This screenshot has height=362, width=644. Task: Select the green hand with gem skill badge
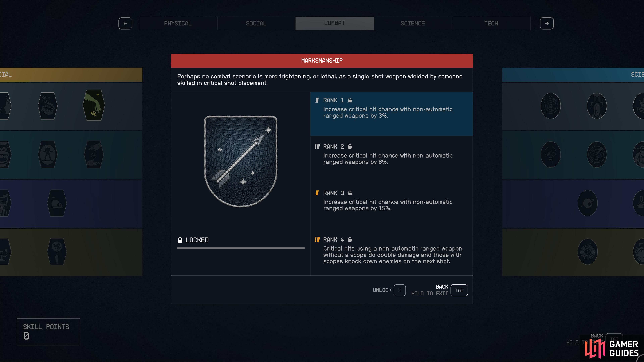click(94, 105)
